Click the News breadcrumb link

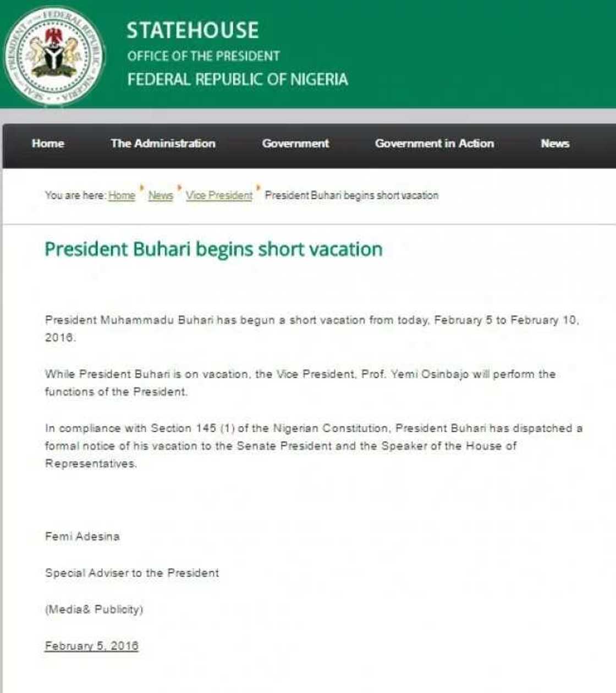161,195
